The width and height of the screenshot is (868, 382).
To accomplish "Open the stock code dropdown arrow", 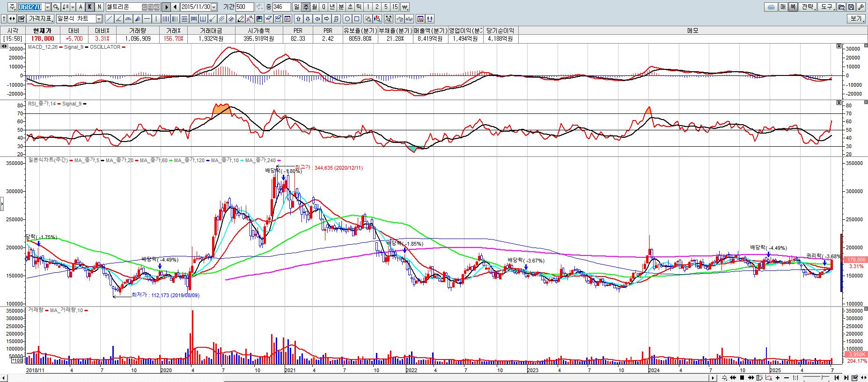I will click(47, 7).
